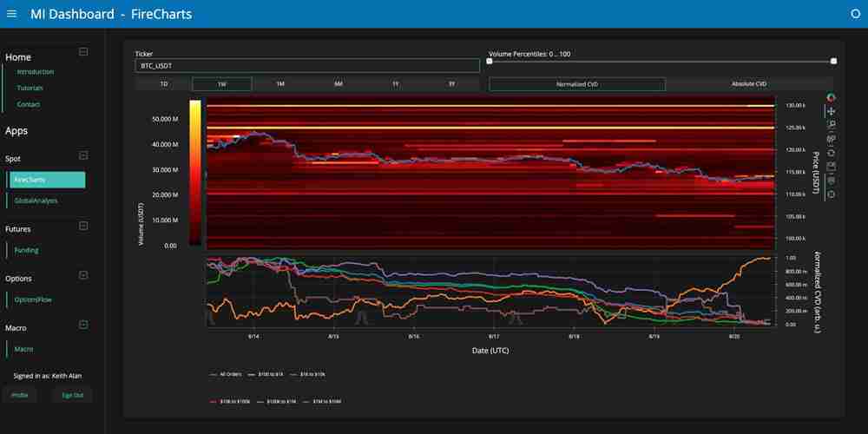This screenshot has width=868, height=434.
Task: Click the Ticker input field
Action: [x=307, y=66]
